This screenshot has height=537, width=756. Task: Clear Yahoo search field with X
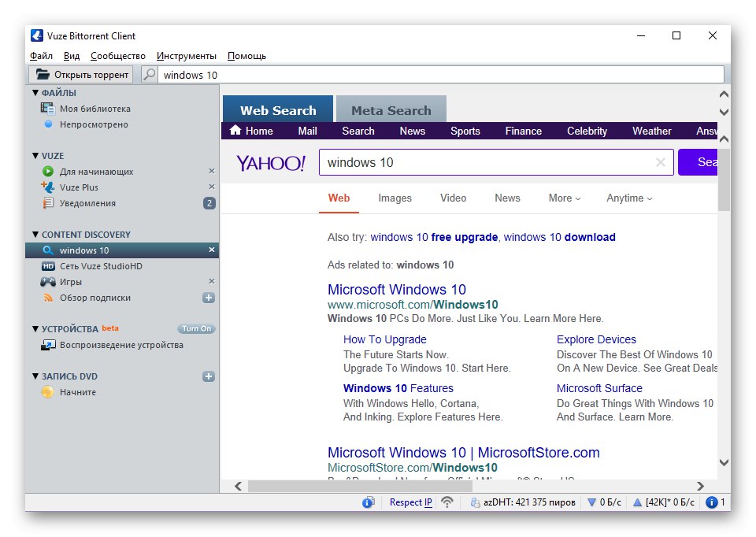click(x=661, y=162)
